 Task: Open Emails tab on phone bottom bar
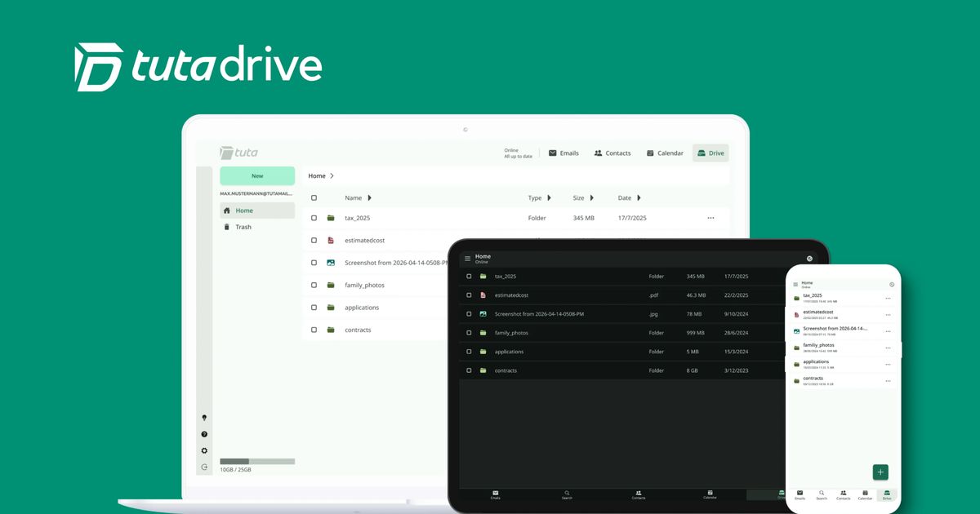click(x=800, y=495)
